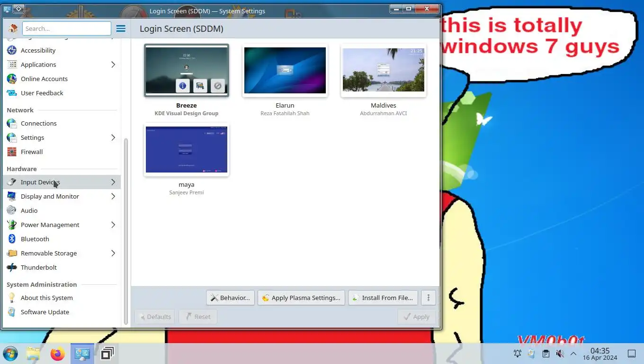Viewport: 644px width, 364px height.
Task: Click the Applications category icon
Action: click(x=12, y=64)
